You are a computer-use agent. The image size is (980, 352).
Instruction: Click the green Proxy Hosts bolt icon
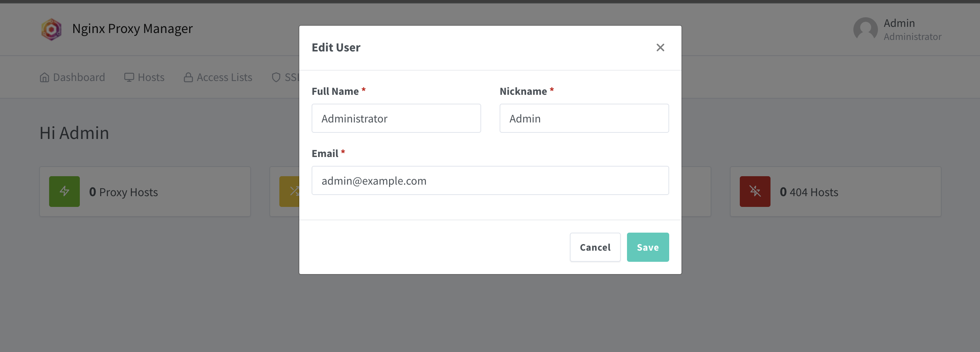coord(64,192)
